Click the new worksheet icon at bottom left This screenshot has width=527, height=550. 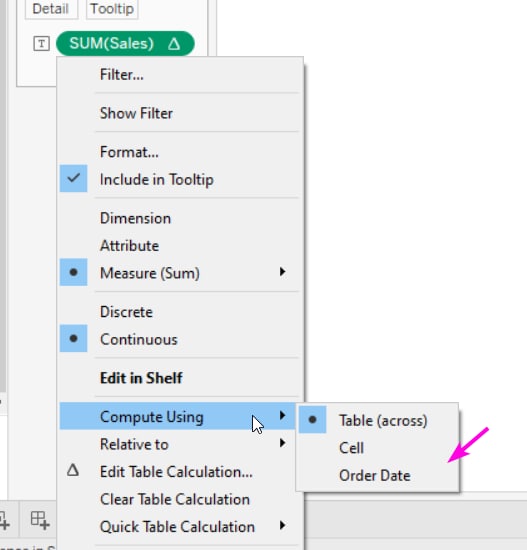click(x=4, y=520)
